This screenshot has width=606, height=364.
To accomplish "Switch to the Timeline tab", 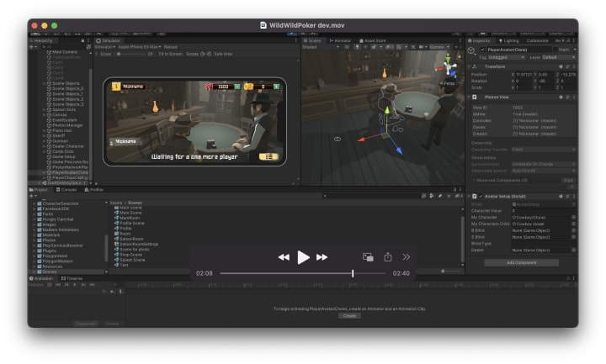I will tap(72, 278).
